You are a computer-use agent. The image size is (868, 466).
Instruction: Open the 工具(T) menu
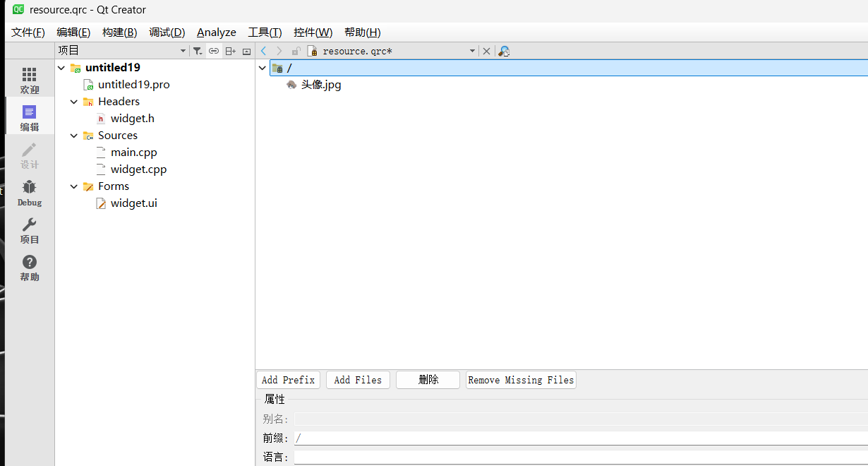pos(265,32)
